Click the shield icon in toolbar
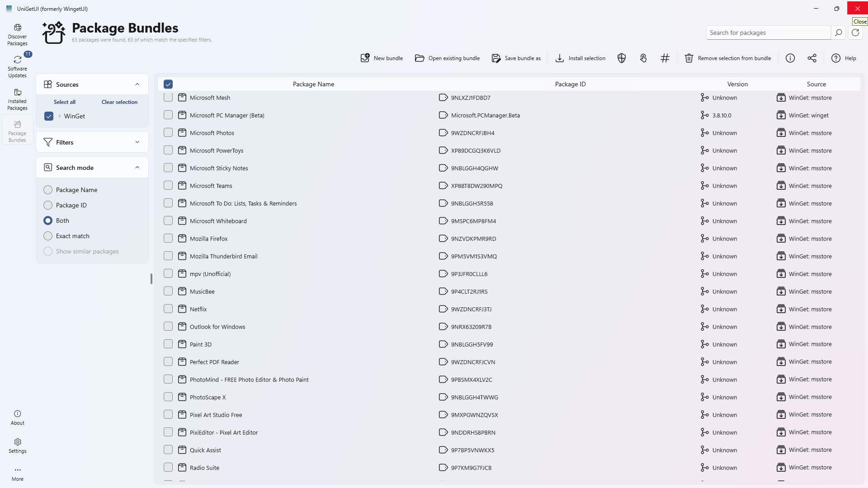This screenshot has height=488, width=868. (622, 58)
